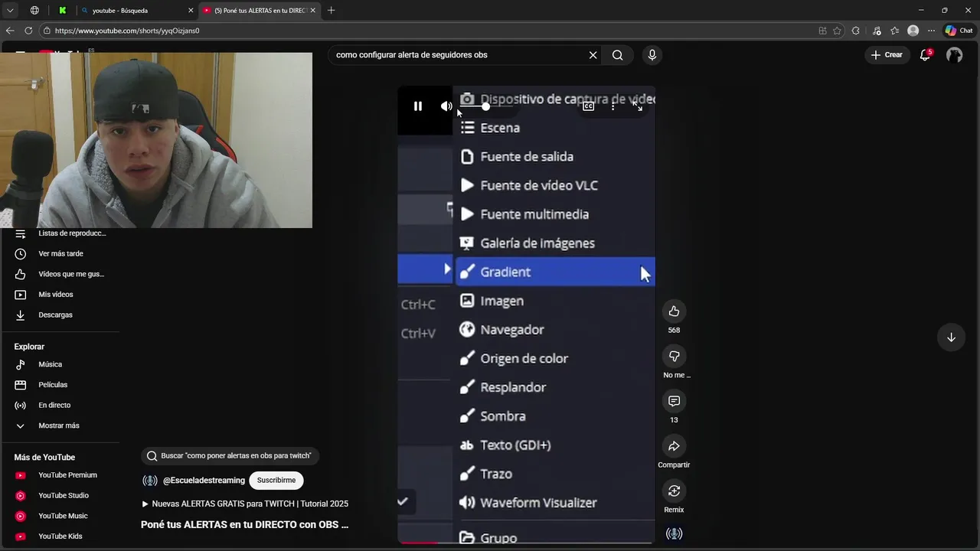The height and width of the screenshot is (551, 980).
Task: Open Vídeos que me gustan
Action: [60, 274]
